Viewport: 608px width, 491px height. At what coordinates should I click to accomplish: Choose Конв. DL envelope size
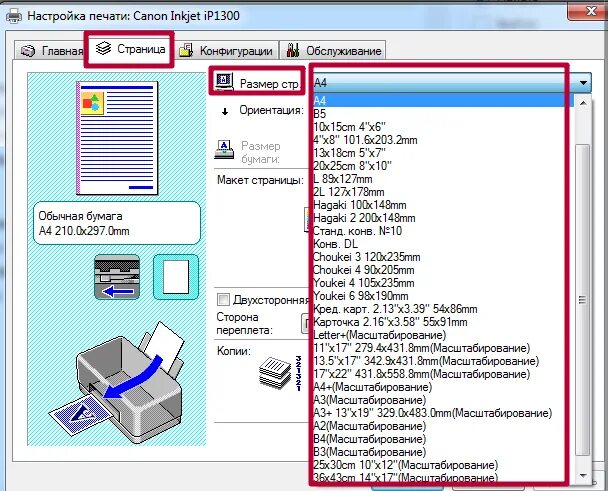443,244
